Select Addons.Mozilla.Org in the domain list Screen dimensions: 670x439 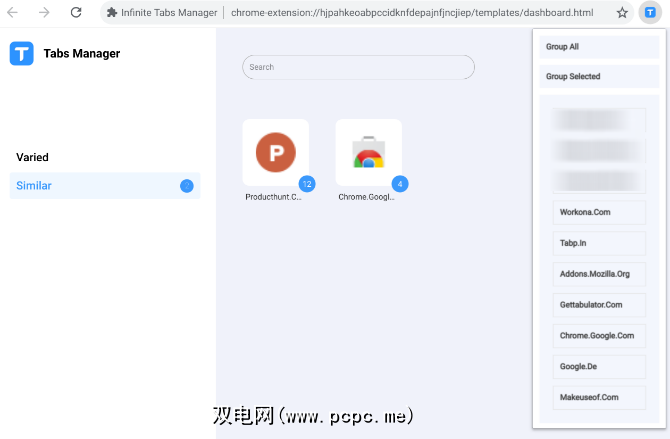click(x=599, y=274)
